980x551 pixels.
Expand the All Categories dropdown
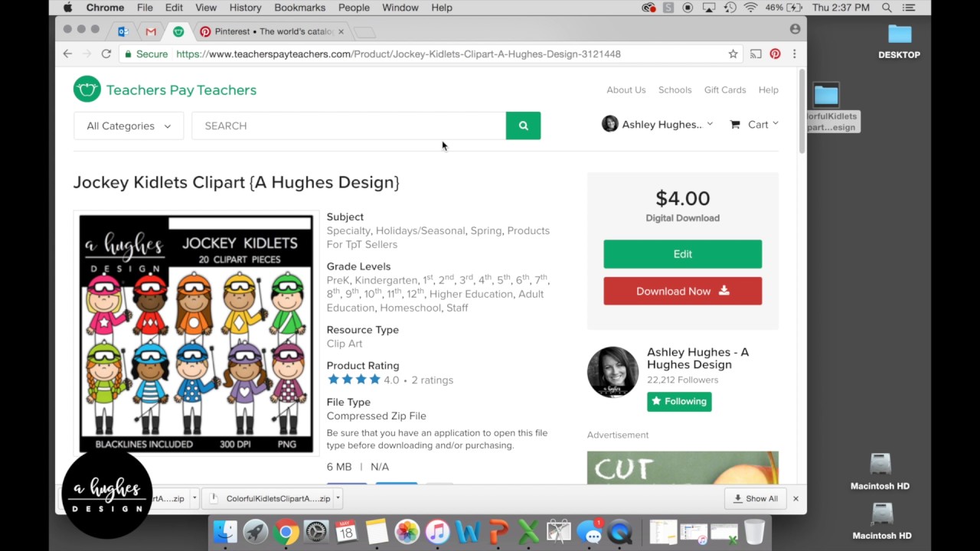[129, 126]
